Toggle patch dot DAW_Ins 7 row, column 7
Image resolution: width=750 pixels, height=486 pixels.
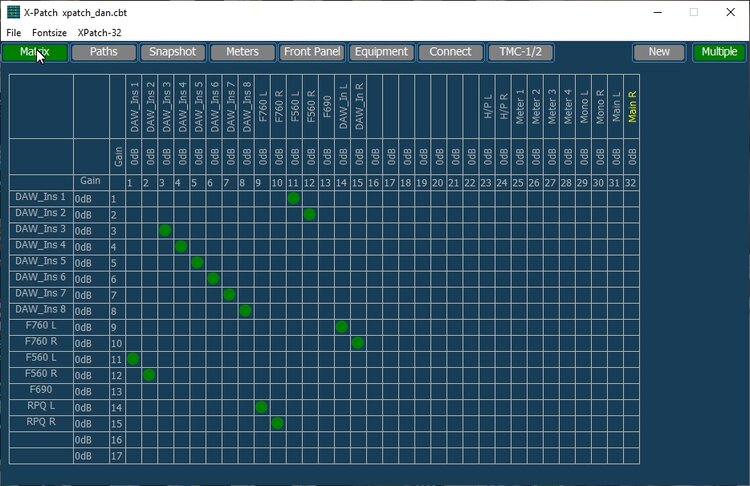230,295
